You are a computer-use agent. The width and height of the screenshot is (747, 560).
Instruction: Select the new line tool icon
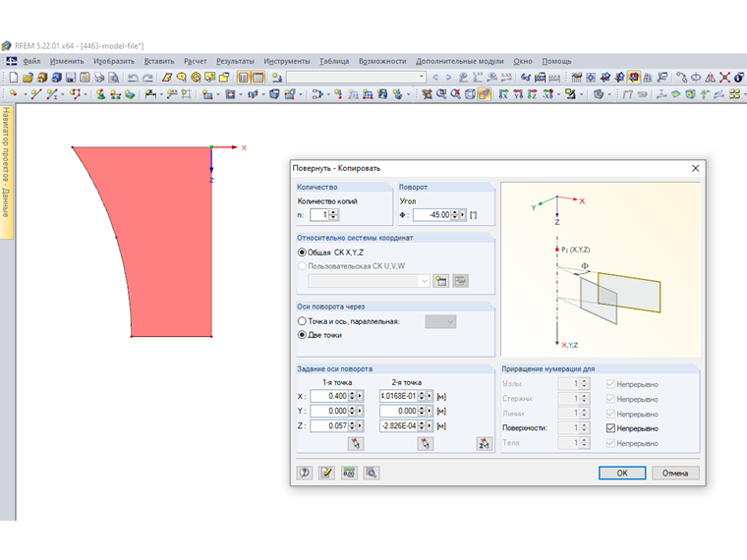coord(36,93)
